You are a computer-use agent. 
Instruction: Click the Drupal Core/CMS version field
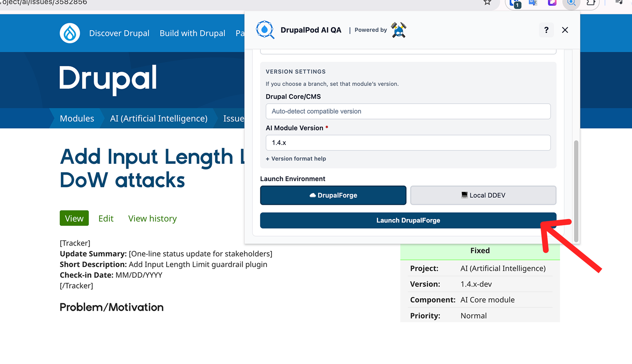(x=408, y=111)
